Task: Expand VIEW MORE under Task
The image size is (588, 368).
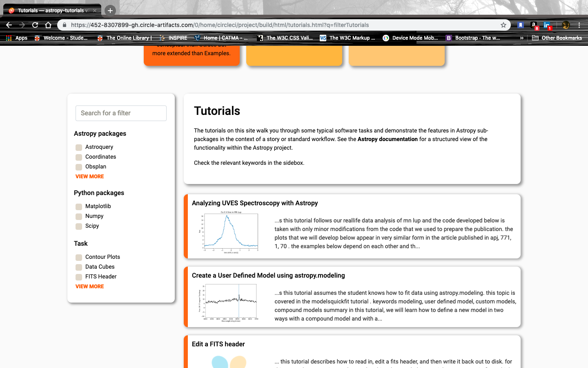Action: point(89,287)
